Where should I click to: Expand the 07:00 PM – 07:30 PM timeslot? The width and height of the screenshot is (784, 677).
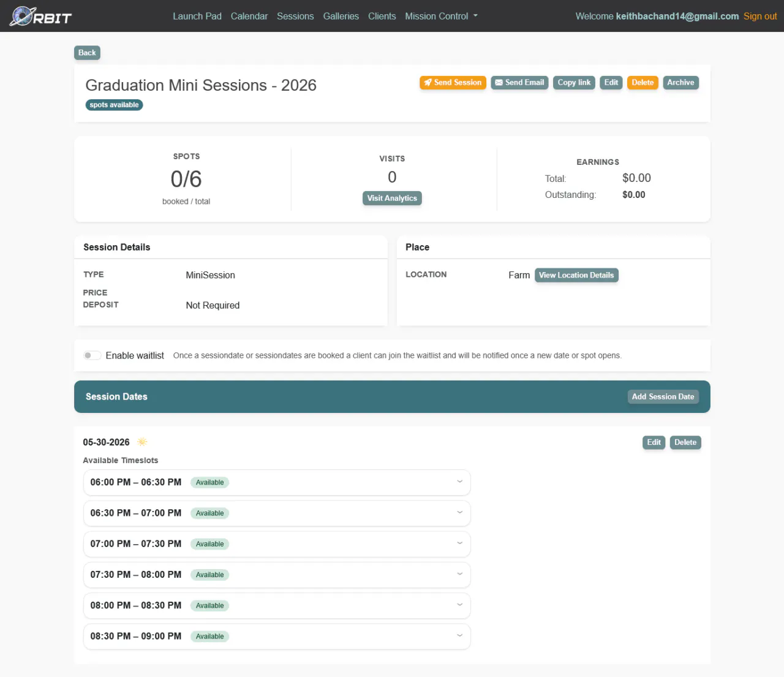(277, 544)
